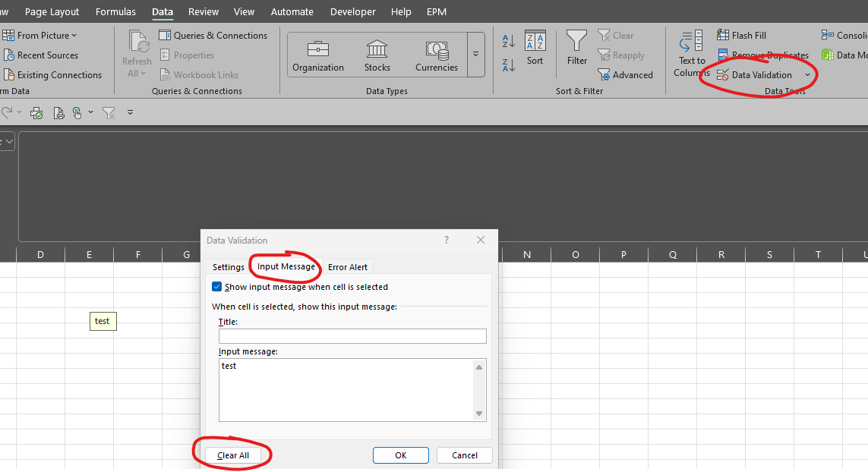Confirm dialog with OK button

[x=401, y=455]
